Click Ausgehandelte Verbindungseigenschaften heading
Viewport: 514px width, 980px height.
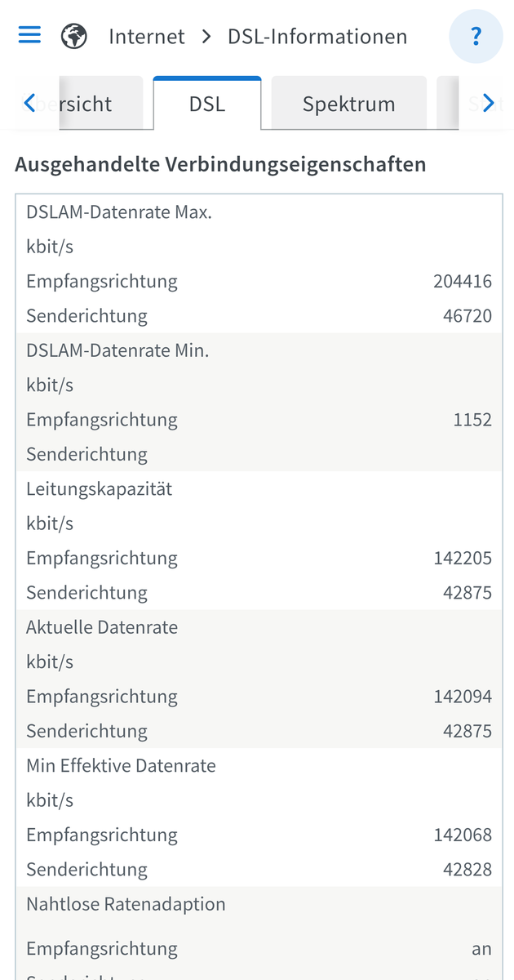click(220, 164)
